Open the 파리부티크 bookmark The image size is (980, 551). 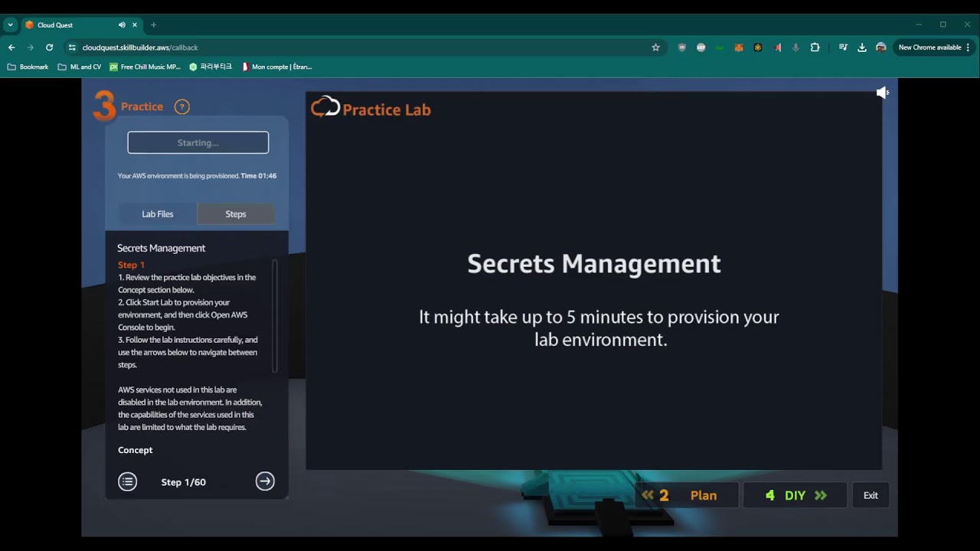[211, 67]
